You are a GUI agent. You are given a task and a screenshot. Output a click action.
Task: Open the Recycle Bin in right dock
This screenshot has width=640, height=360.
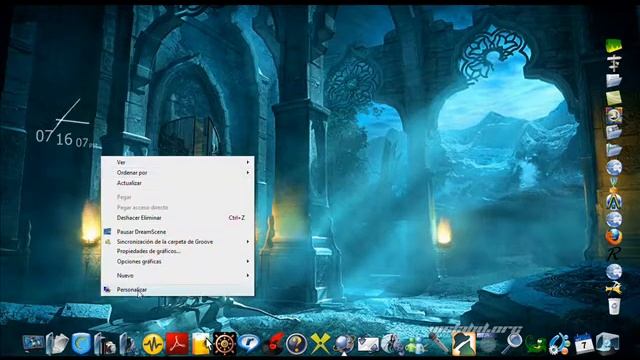(x=613, y=306)
